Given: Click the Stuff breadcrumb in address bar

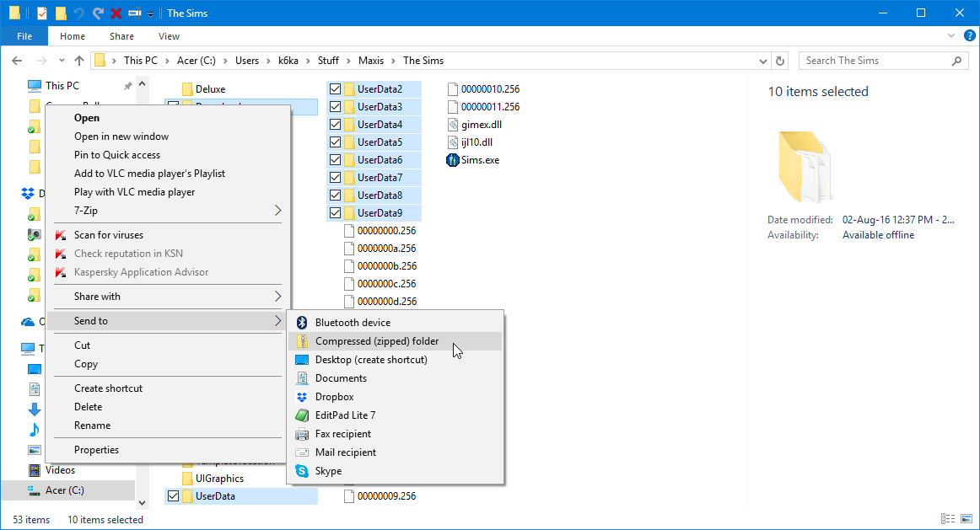Looking at the screenshot, I should point(328,61).
